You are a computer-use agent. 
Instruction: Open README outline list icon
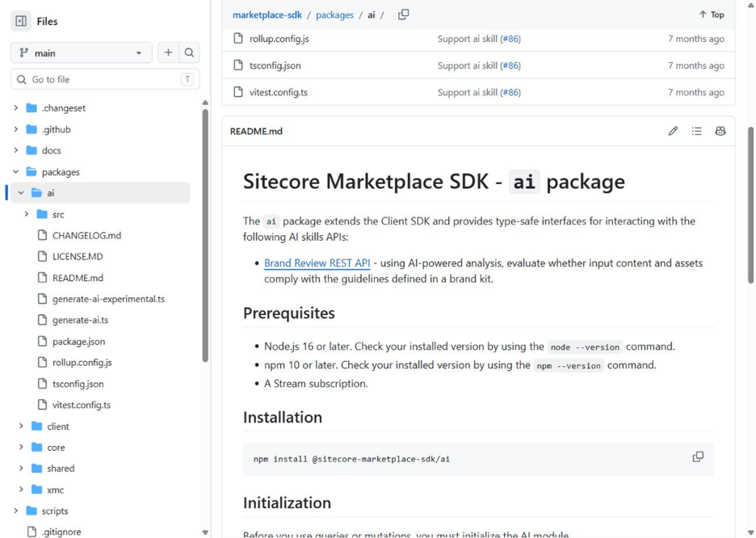coord(697,131)
